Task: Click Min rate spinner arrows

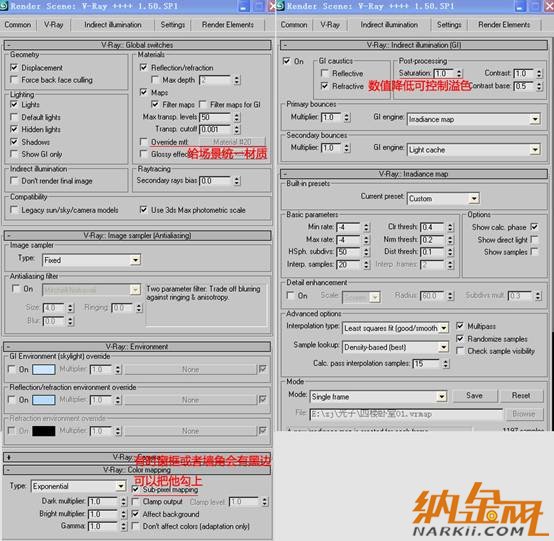Action: (x=366, y=227)
